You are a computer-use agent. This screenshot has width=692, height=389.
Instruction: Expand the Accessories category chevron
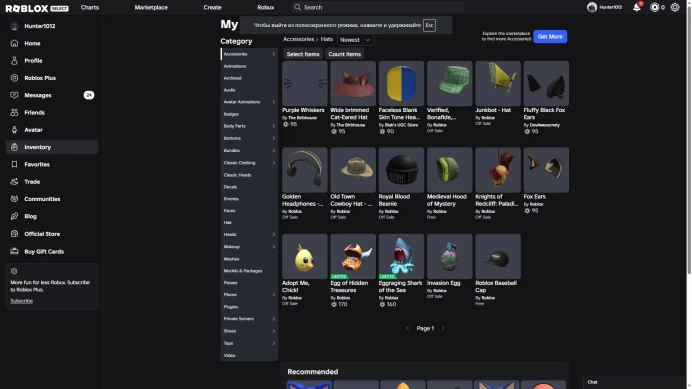pos(274,54)
